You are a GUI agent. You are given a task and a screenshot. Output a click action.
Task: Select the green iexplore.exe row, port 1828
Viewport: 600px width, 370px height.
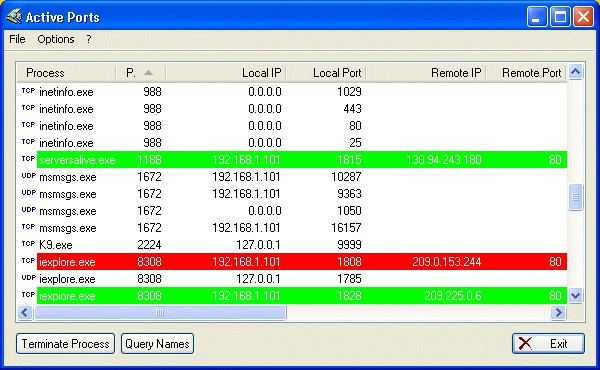(x=292, y=296)
